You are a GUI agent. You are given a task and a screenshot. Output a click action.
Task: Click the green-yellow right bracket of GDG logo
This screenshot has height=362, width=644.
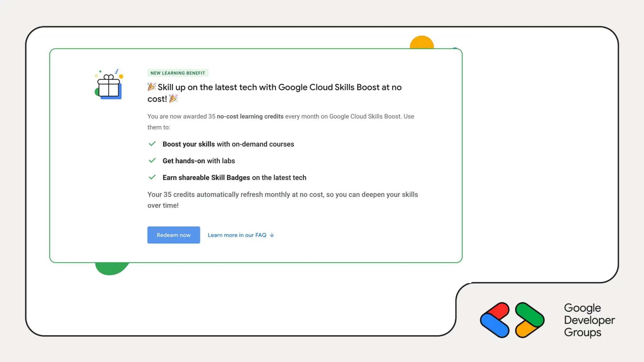tap(530, 320)
